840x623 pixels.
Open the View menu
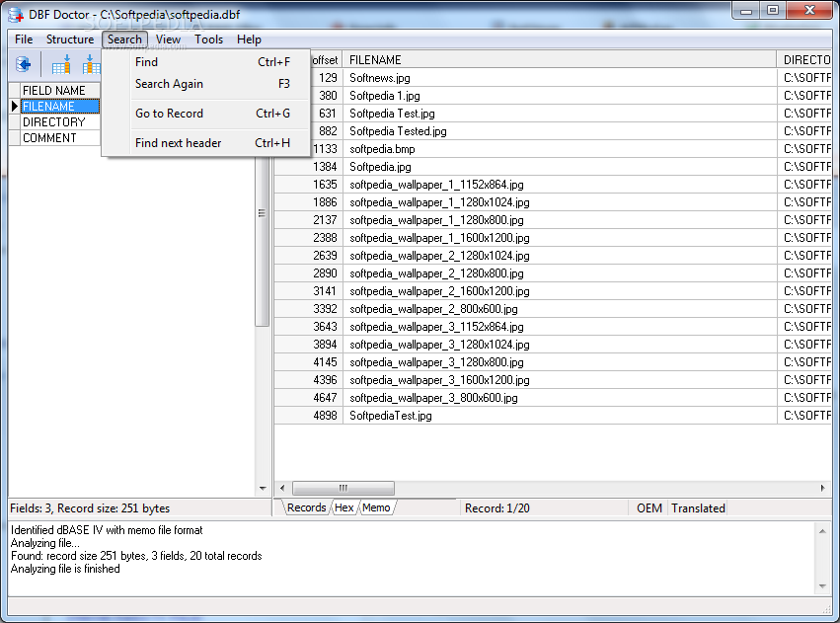(168, 39)
